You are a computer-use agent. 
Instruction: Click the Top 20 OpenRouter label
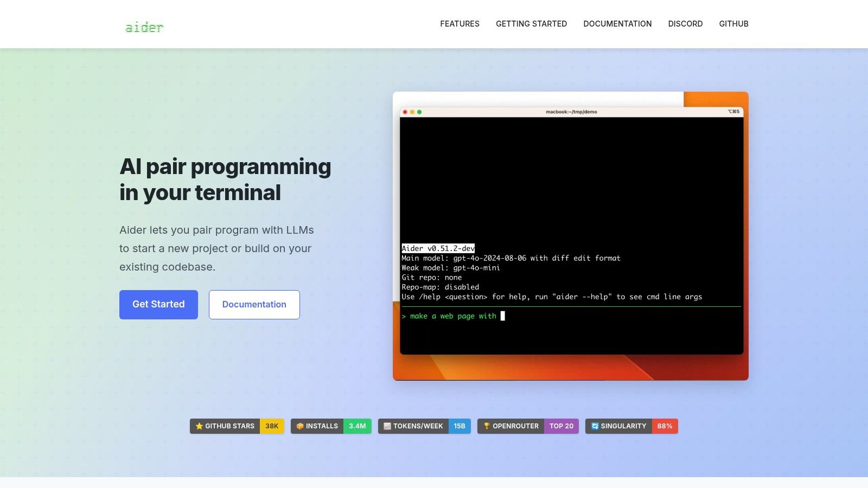click(561, 426)
